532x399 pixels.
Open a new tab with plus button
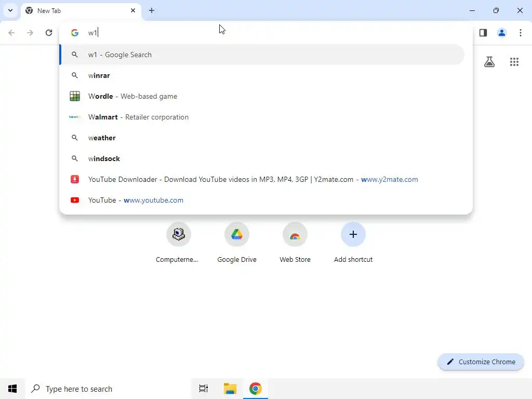tap(152, 10)
